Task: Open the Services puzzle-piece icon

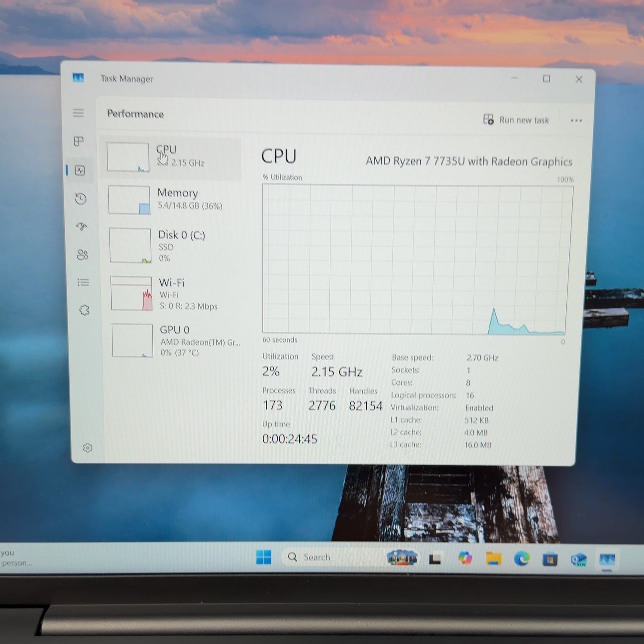Action: click(x=85, y=310)
